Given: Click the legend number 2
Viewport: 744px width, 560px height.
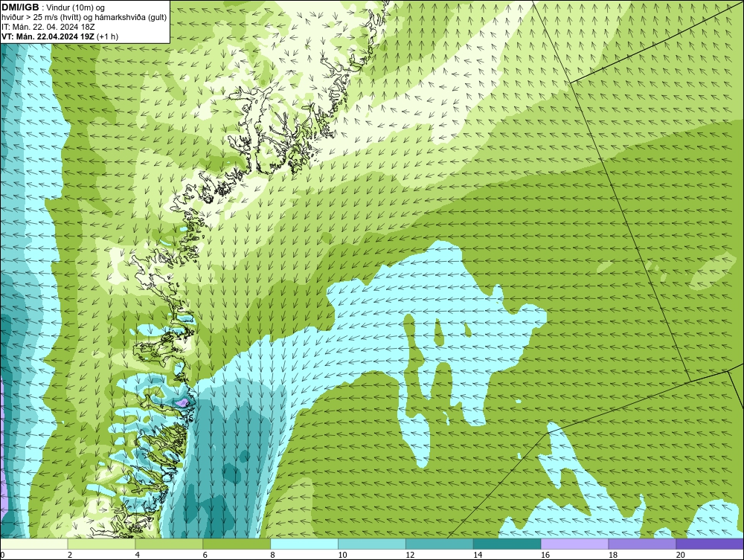Looking at the screenshot, I should [70, 555].
